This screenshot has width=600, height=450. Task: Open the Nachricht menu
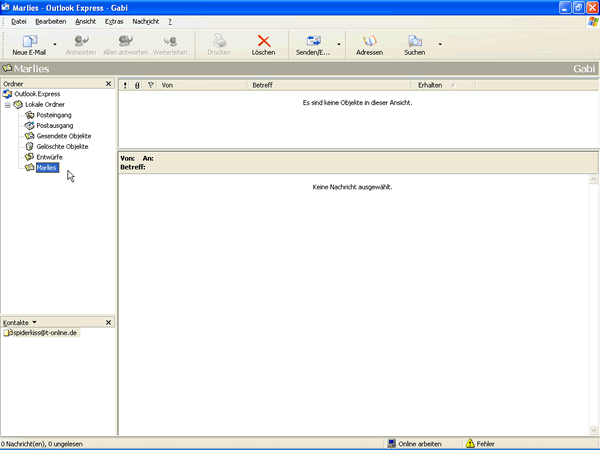pyautogui.click(x=145, y=21)
